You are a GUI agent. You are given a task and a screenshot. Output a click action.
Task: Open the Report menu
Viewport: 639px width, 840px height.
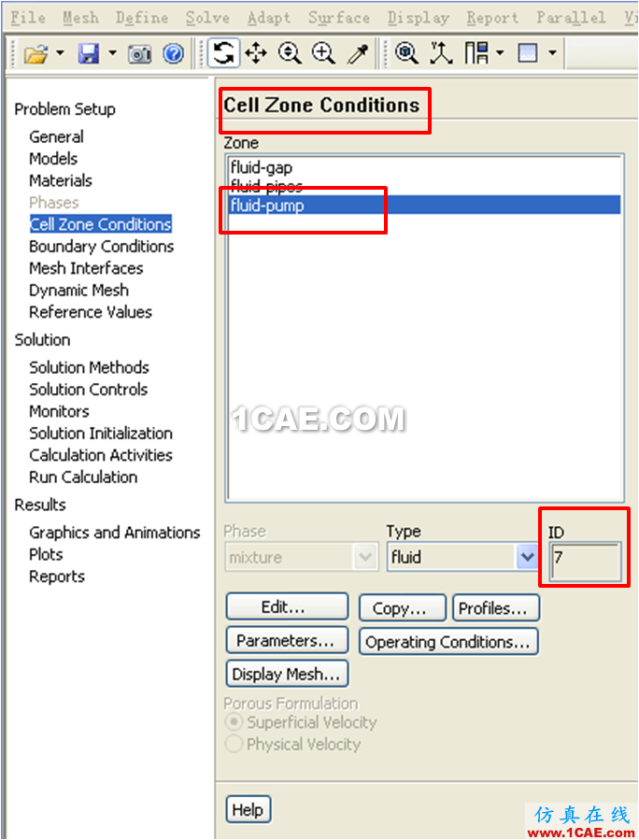coord(492,18)
